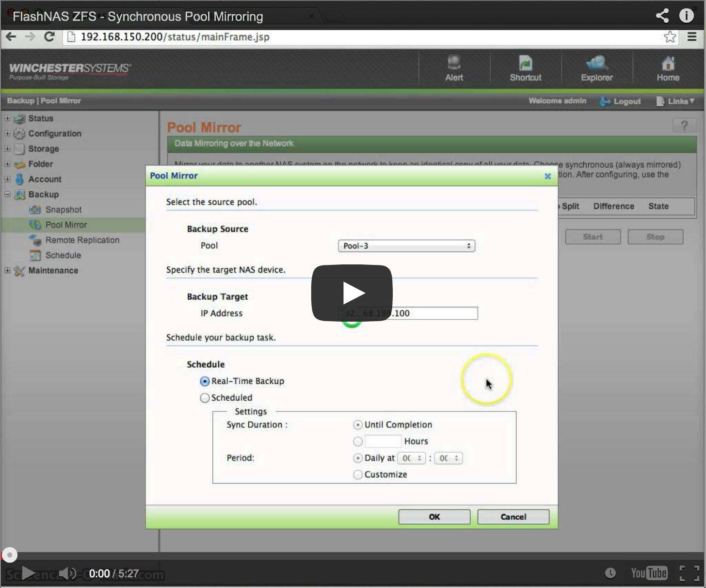This screenshot has height=588, width=706.
Task: Open help with question mark button
Action: coord(684,126)
